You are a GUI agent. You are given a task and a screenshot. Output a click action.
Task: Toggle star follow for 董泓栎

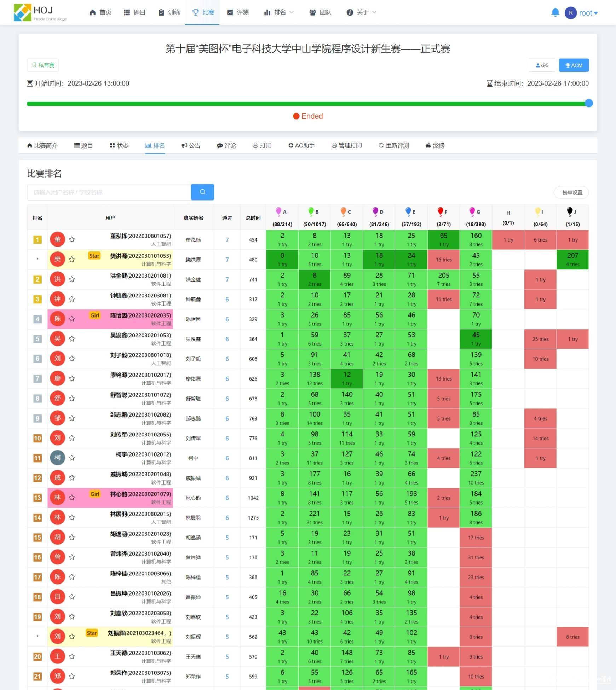click(72, 239)
